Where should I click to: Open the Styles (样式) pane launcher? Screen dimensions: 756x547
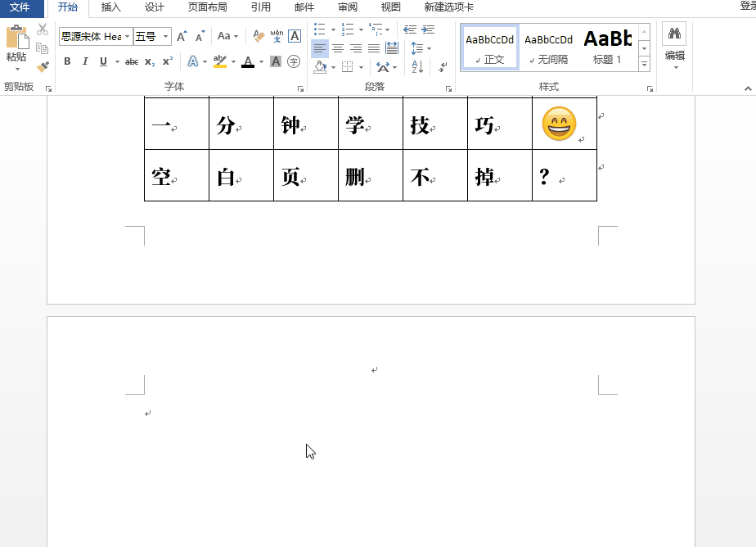pyautogui.click(x=650, y=88)
